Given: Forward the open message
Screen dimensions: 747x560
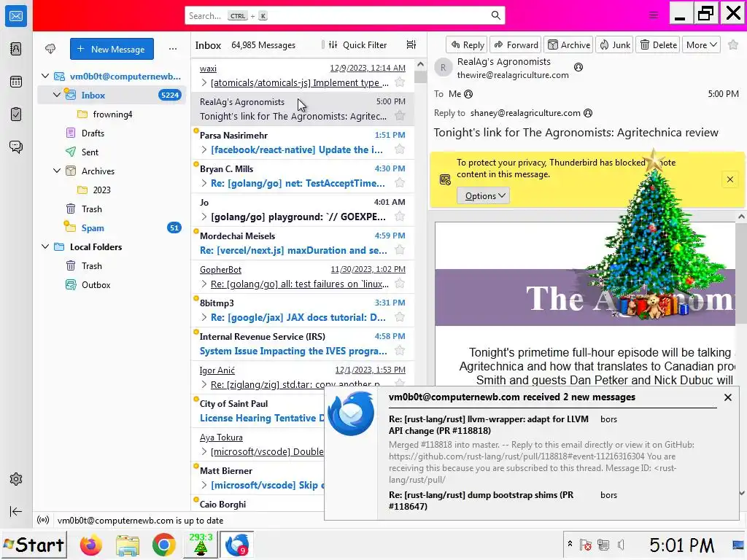Looking at the screenshot, I should tap(516, 44).
